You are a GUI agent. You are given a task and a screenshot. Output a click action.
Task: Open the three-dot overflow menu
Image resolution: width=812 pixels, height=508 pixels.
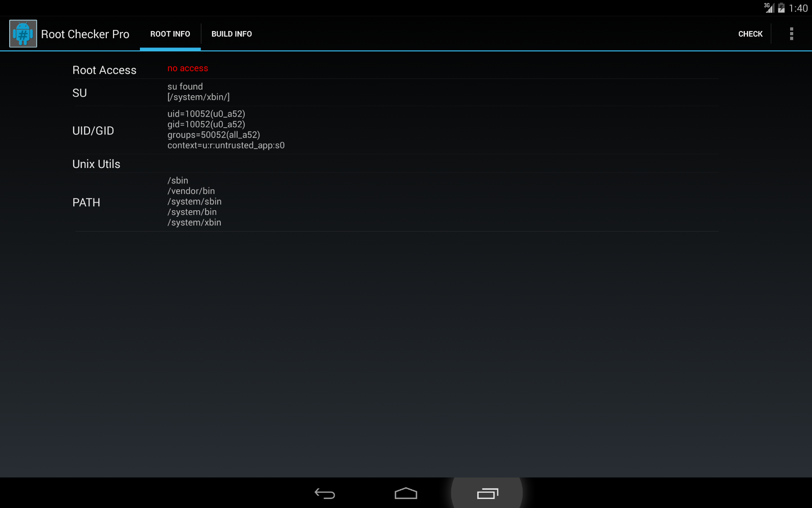[x=791, y=34]
